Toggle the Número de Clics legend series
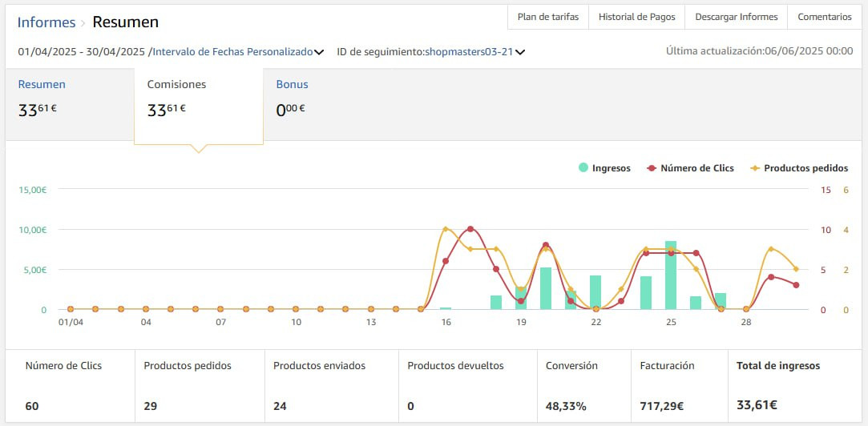This screenshot has width=868, height=426. [696, 168]
